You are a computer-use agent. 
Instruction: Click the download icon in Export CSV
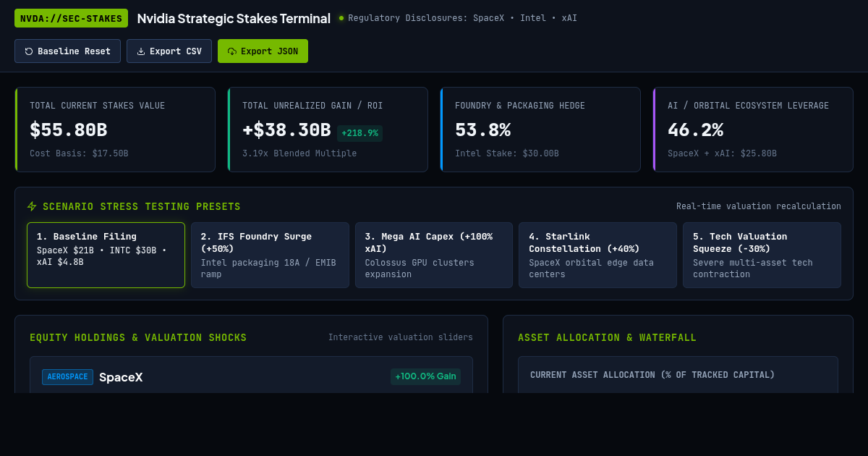pos(141,51)
